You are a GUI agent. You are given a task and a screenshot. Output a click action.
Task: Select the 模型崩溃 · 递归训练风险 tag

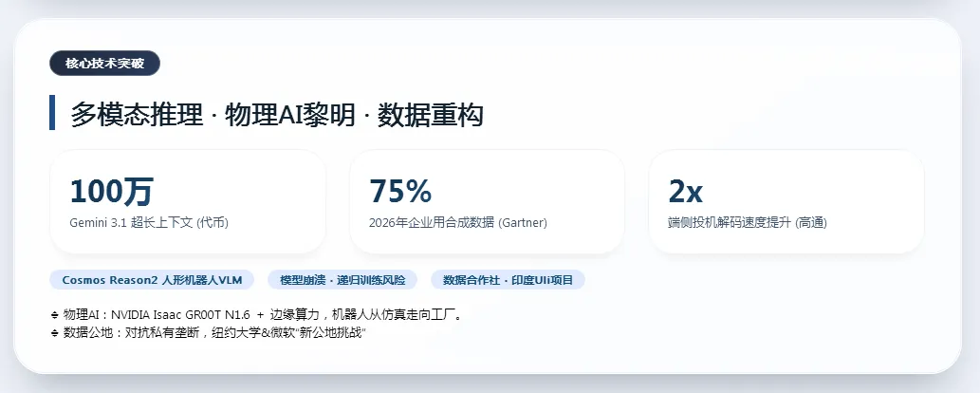point(342,280)
